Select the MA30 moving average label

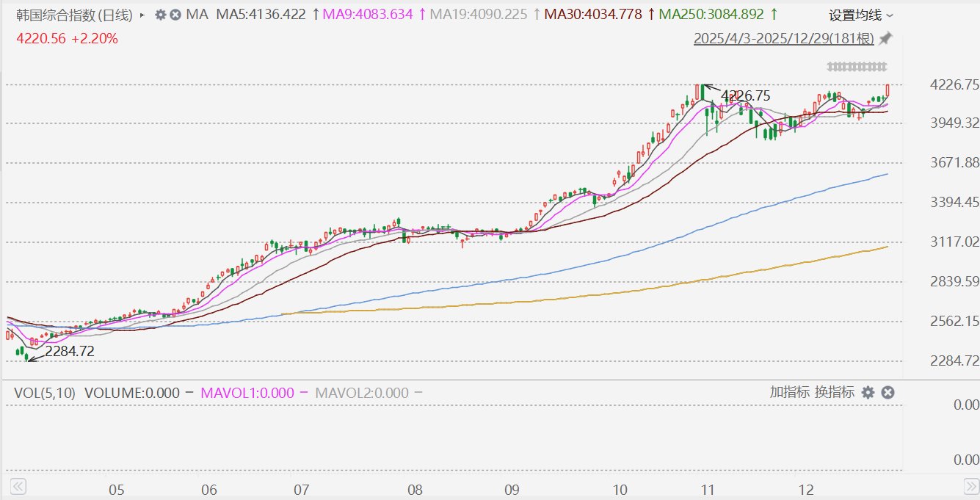[x=593, y=15]
